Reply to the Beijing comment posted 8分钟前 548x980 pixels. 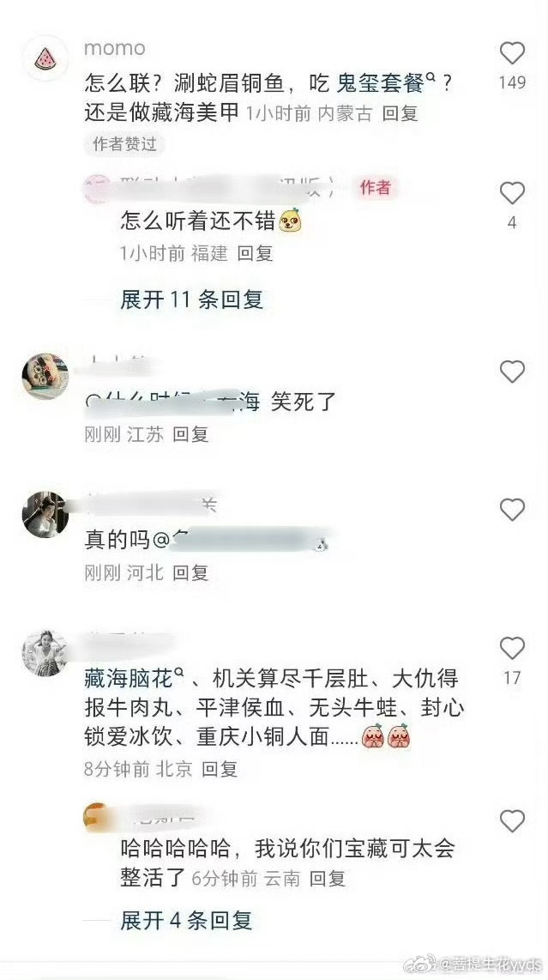220,769
